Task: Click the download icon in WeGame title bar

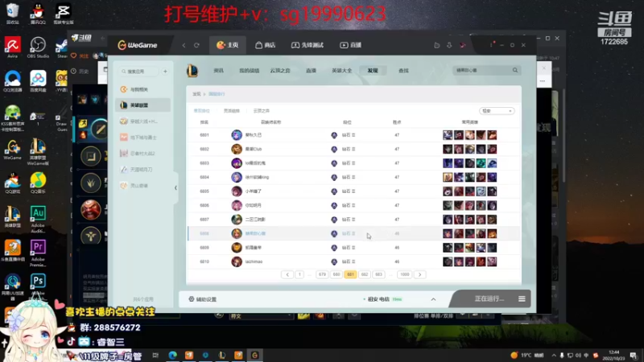Action: coord(449,45)
